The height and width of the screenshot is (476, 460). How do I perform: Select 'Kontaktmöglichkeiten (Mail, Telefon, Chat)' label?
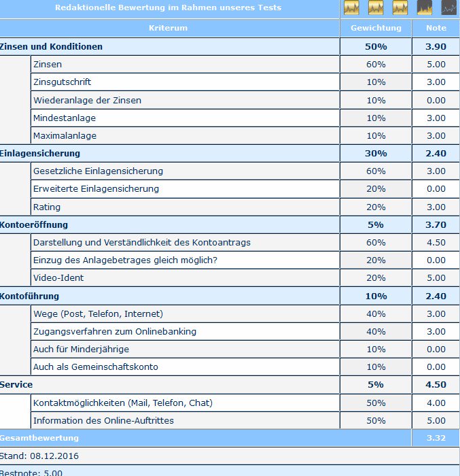123,403
